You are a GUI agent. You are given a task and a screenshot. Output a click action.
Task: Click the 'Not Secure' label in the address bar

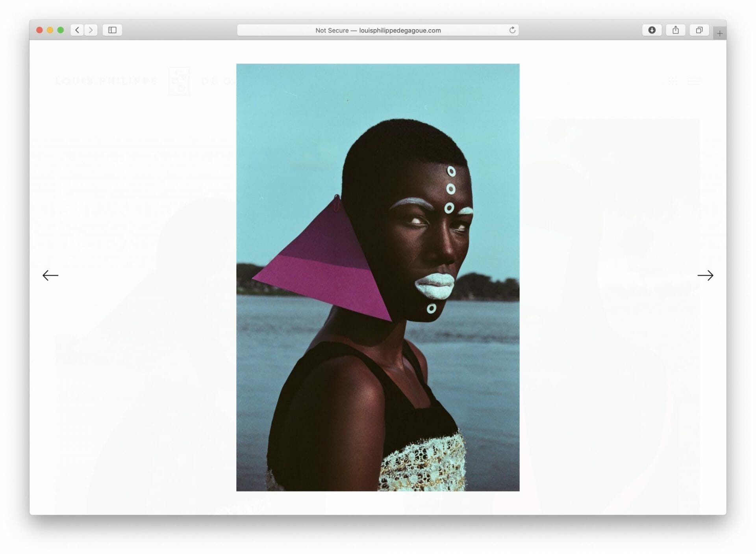pyautogui.click(x=332, y=30)
